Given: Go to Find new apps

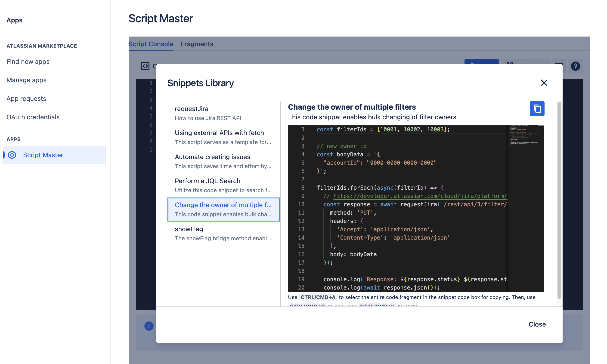Looking at the screenshot, I should point(28,62).
